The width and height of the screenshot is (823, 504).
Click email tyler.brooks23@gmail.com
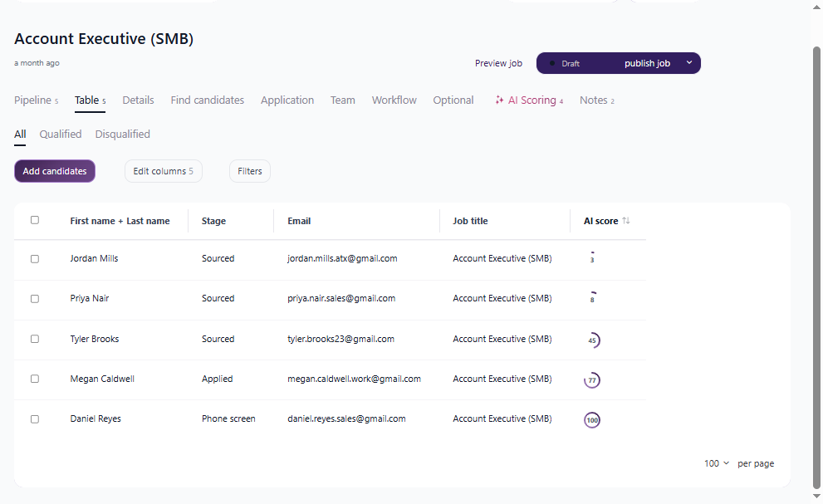click(x=340, y=339)
